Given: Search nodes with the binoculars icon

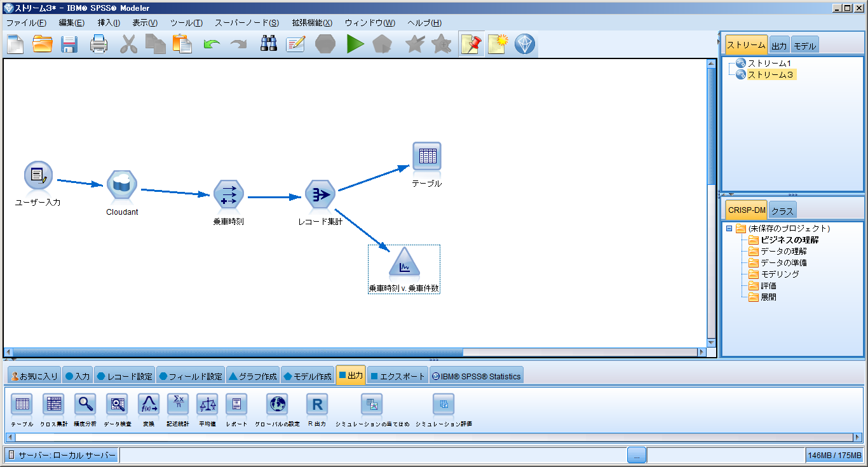Looking at the screenshot, I should pyautogui.click(x=269, y=44).
